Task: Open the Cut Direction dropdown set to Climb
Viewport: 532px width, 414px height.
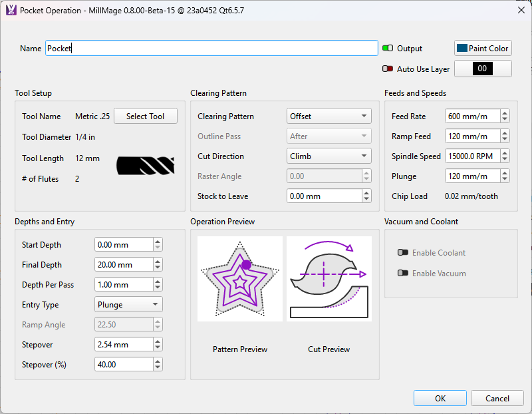Action: tap(329, 156)
